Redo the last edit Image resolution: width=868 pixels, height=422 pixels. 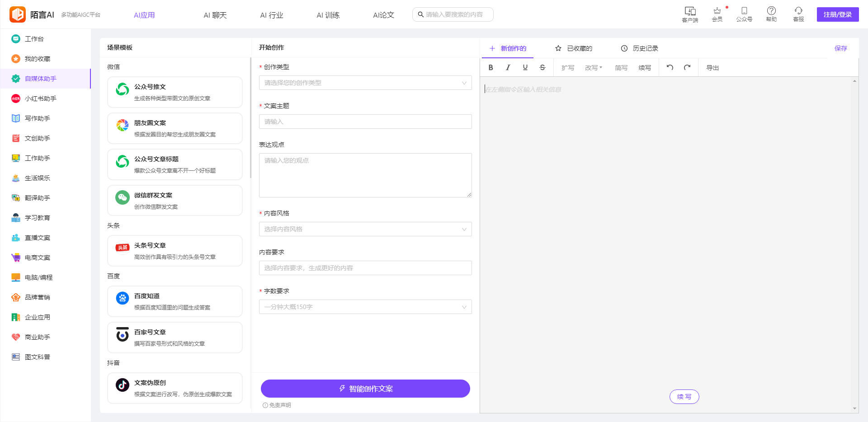[687, 67]
